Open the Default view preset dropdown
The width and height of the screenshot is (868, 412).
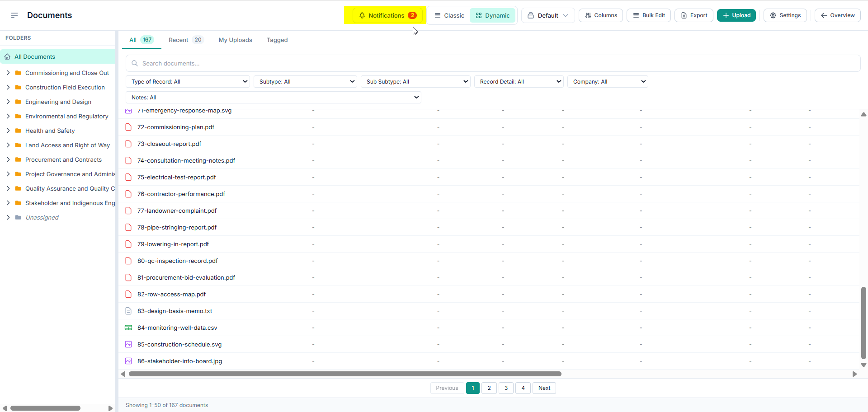[x=548, y=15]
